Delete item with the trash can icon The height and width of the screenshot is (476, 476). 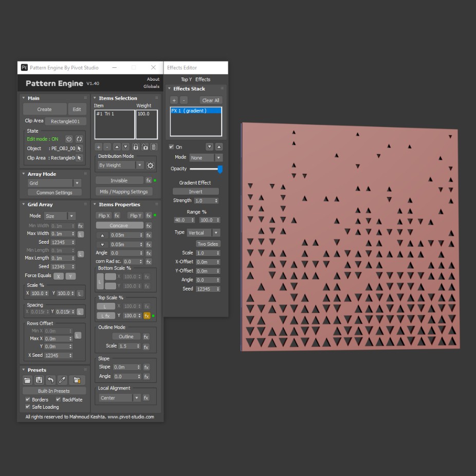coord(154,147)
